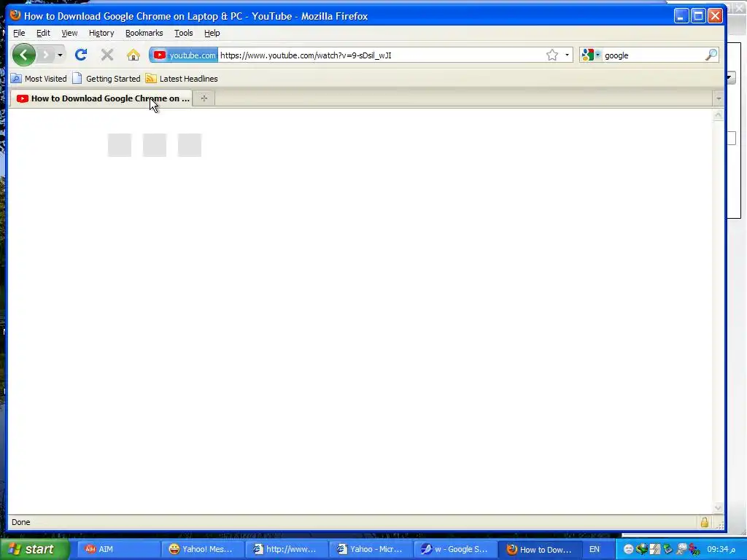The width and height of the screenshot is (747, 560).
Task: Click the page scrollbar down arrow
Action: click(x=718, y=507)
